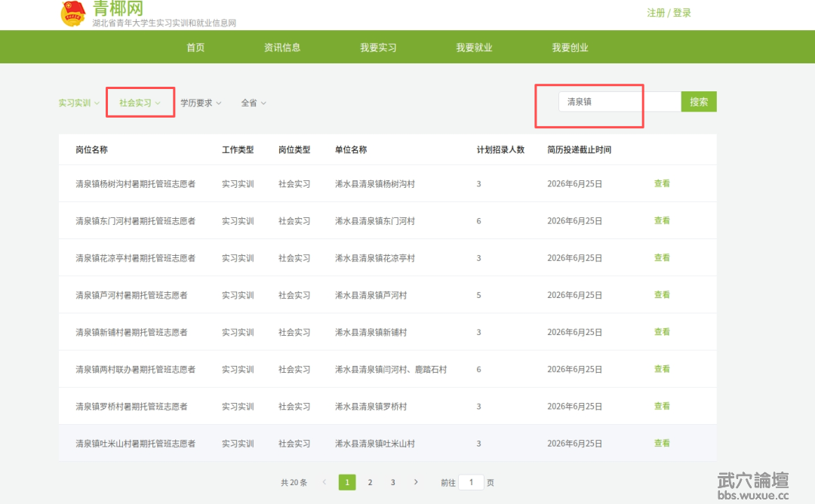Expand the 全省 region dropdown
815x504 pixels.
[254, 103]
